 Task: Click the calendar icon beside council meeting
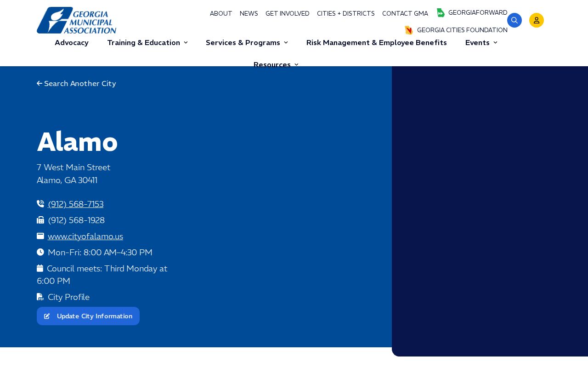pyautogui.click(x=40, y=268)
